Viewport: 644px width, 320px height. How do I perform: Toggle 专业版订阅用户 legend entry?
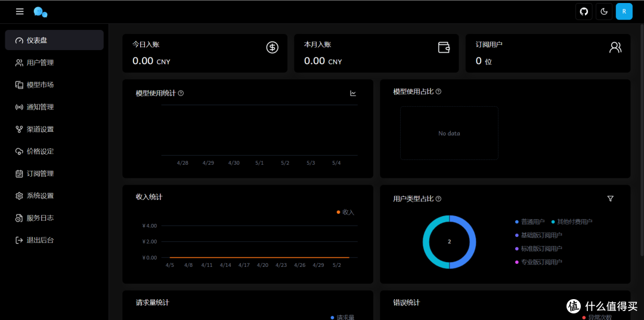538,262
